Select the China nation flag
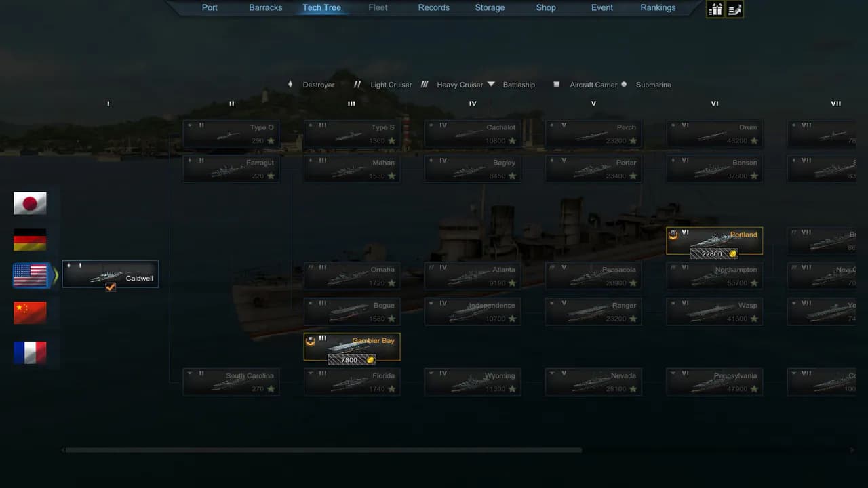The height and width of the screenshot is (488, 868). (x=30, y=312)
